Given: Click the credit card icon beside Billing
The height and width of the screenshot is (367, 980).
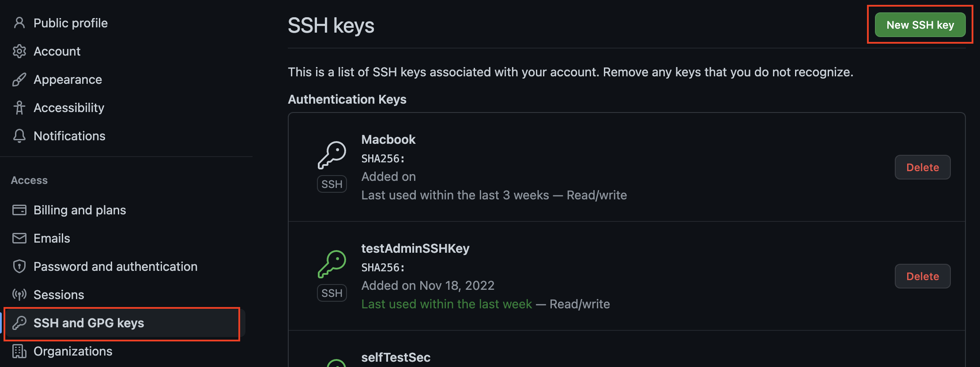Looking at the screenshot, I should coord(19,210).
